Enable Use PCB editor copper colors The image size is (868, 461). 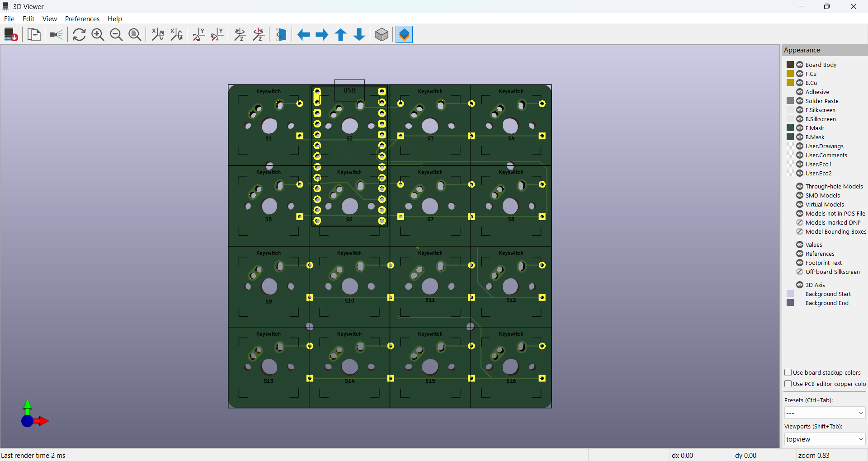click(788, 384)
